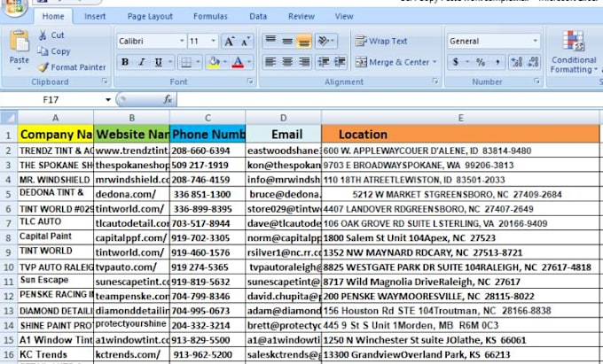Switch to the Home tab
603x364 pixels.
[53, 17]
